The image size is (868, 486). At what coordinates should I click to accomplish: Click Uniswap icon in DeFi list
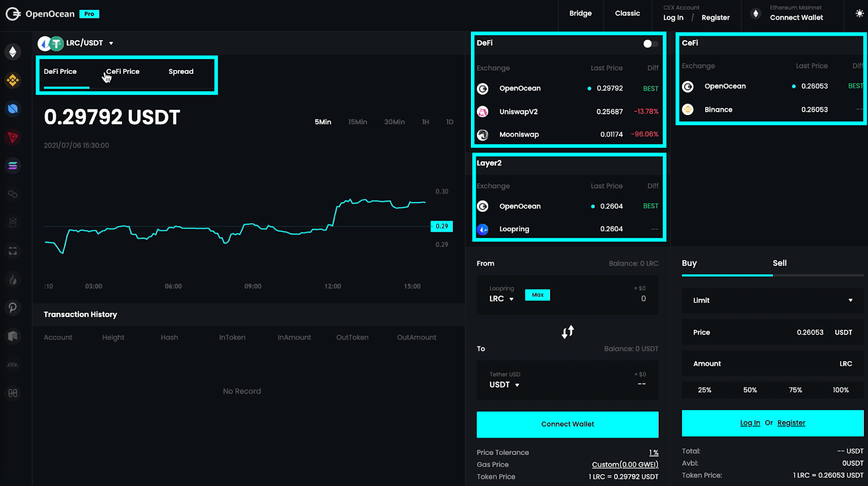pos(482,112)
